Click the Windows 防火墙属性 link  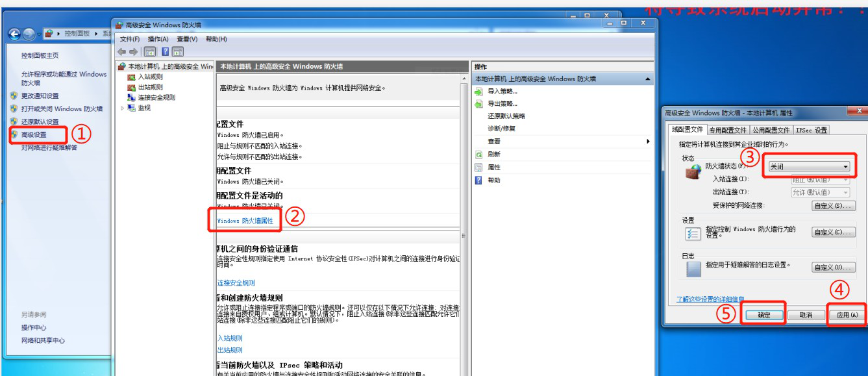245,221
